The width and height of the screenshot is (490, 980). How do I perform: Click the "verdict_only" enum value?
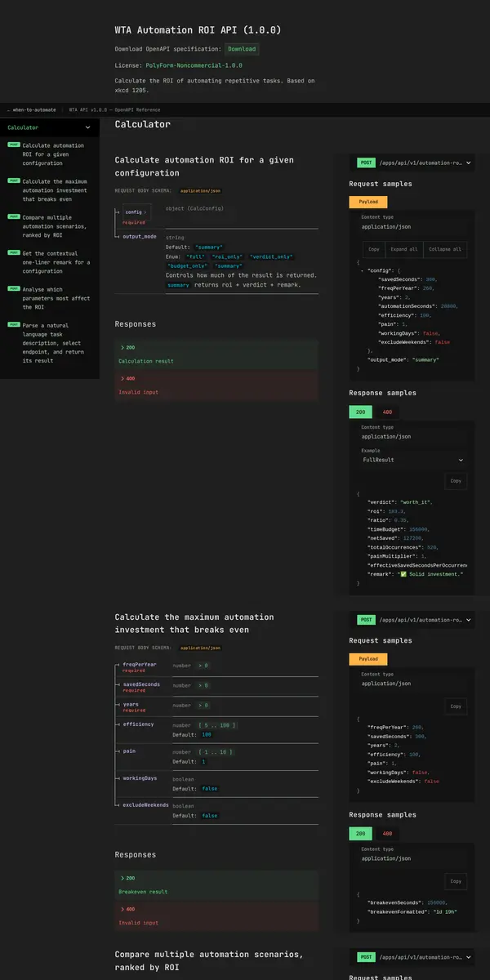pos(270,256)
